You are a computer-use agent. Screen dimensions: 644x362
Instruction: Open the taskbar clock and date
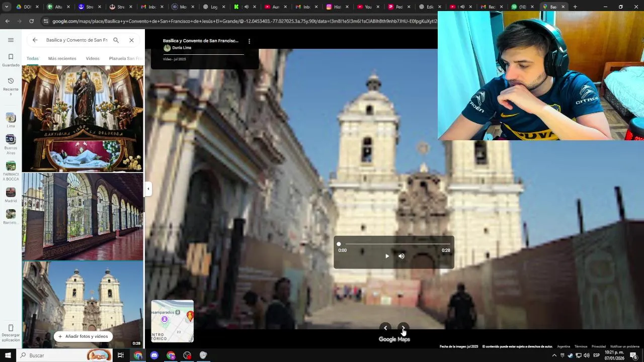point(614,355)
